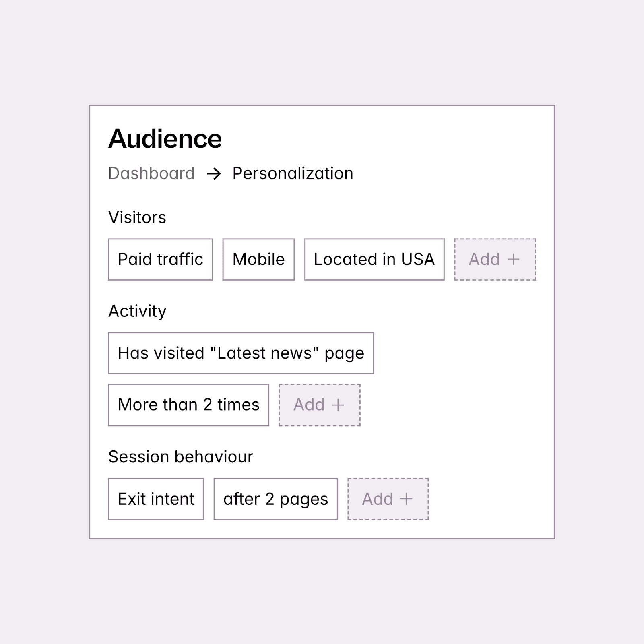Screen dimensions: 644x644
Task: Open the Dashboard from the breadcrumb
Action: 152,173
